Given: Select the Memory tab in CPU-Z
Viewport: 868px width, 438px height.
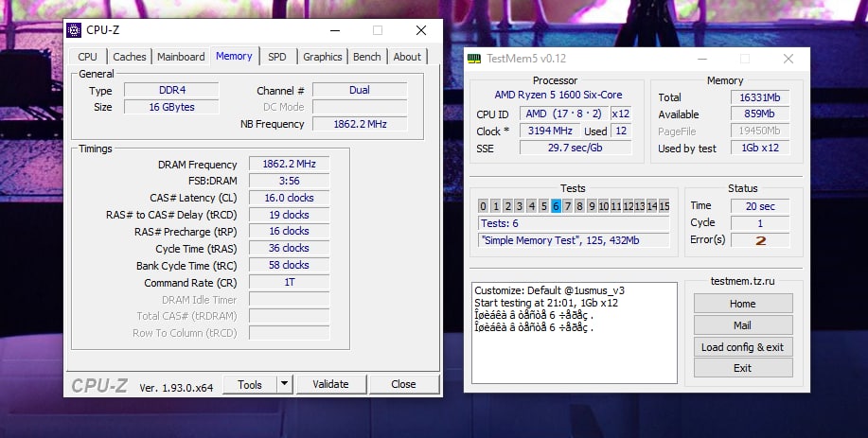Looking at the screenshot, I should pyautogui.click(x=234, y=56).
